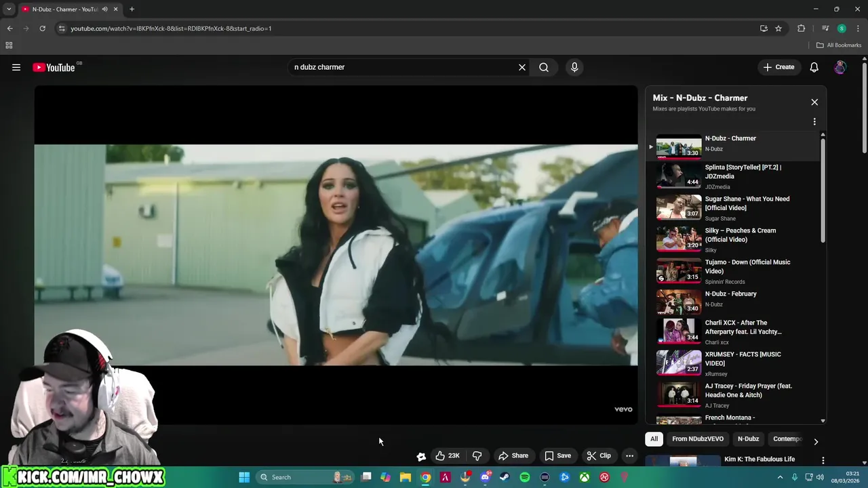Screen dimensions: 868x488
Task: Like the video with 23K likes
Action: click(448, 455)
